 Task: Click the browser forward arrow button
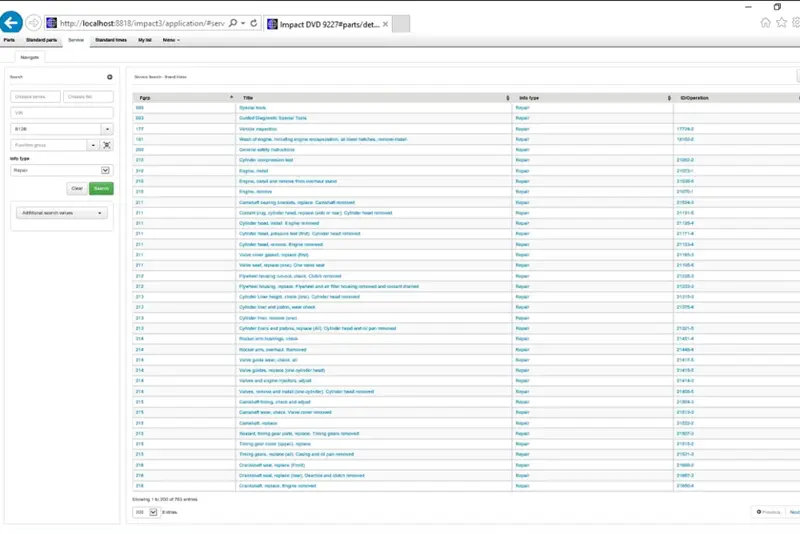click(34, 21)
